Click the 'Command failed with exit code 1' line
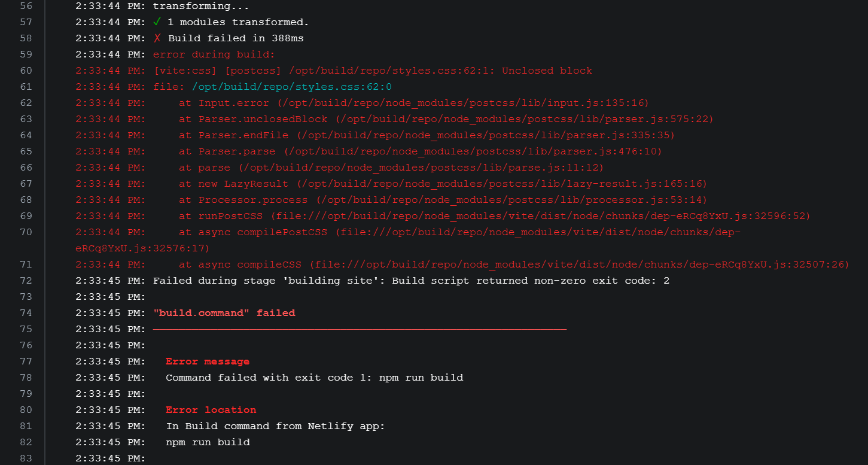This screenshot has height=465, width=868. point(314,378)
